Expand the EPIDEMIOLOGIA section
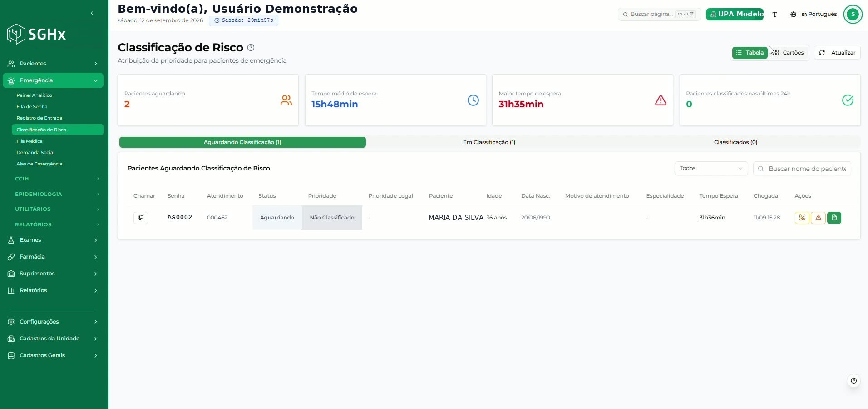Viewport: 868px width, 409px height. [x=56, y=194]
